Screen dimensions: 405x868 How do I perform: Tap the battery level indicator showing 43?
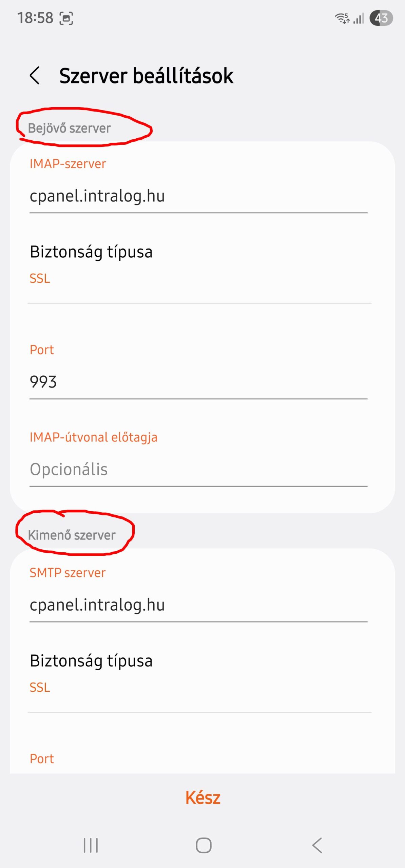[x=381, y=18]
